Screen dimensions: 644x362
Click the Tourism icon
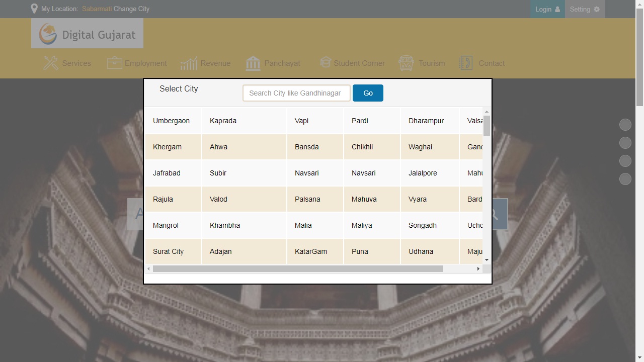click(x=406, y=63)
